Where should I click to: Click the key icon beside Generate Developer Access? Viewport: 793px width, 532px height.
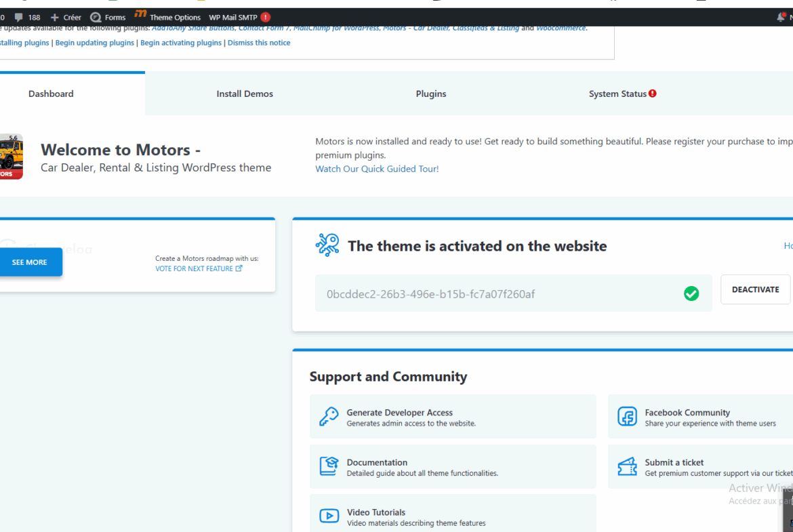click(x=329, y=417)
